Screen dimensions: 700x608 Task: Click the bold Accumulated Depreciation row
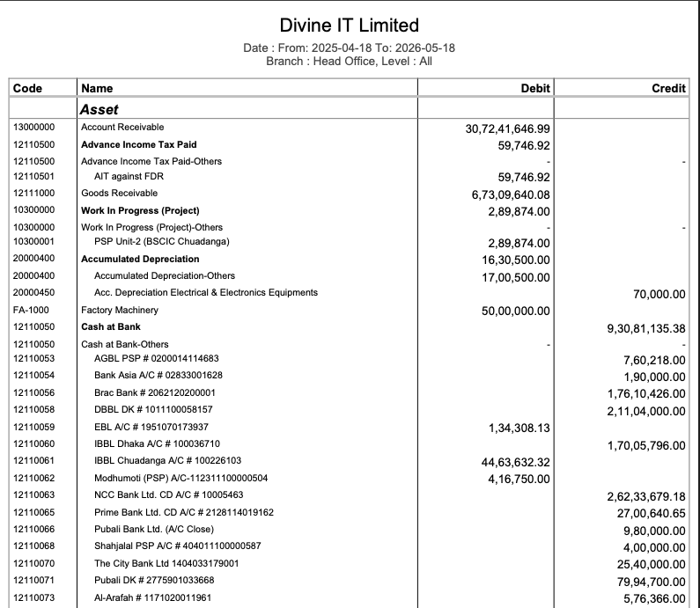[140, 260]
